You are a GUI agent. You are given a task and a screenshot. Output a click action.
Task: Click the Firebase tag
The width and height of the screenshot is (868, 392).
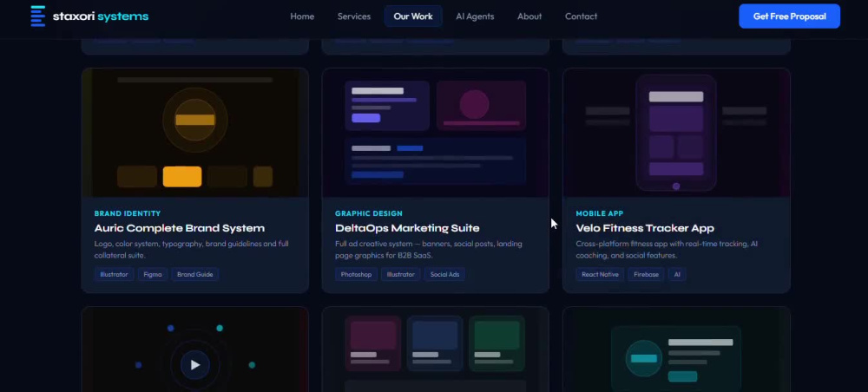(646, 274)
